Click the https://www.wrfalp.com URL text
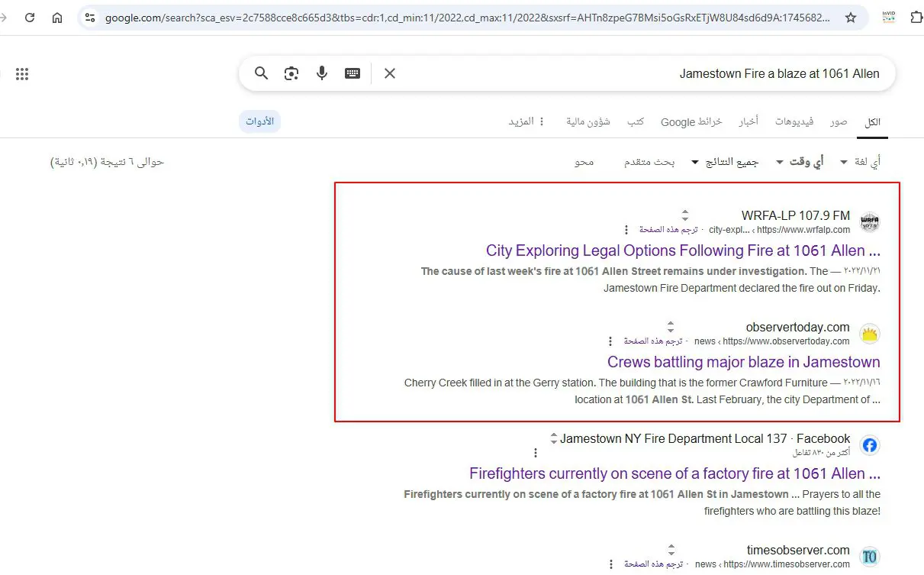The height and width of the screenshot is (575, 924). (x=803, y=230)
